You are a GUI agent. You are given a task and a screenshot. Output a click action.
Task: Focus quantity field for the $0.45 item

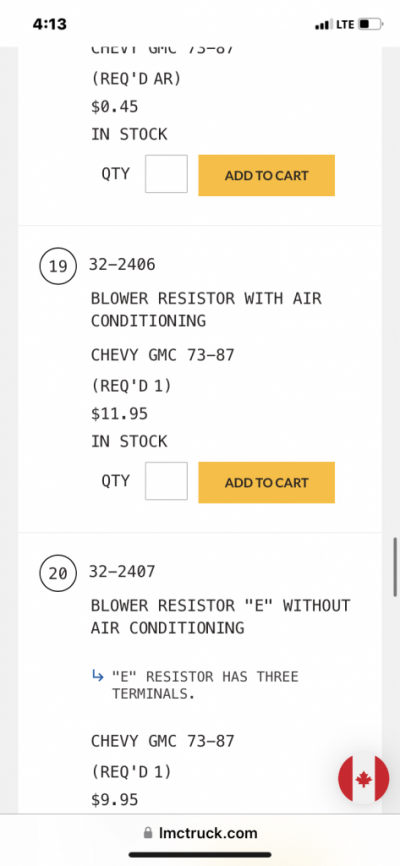(166, 174)
